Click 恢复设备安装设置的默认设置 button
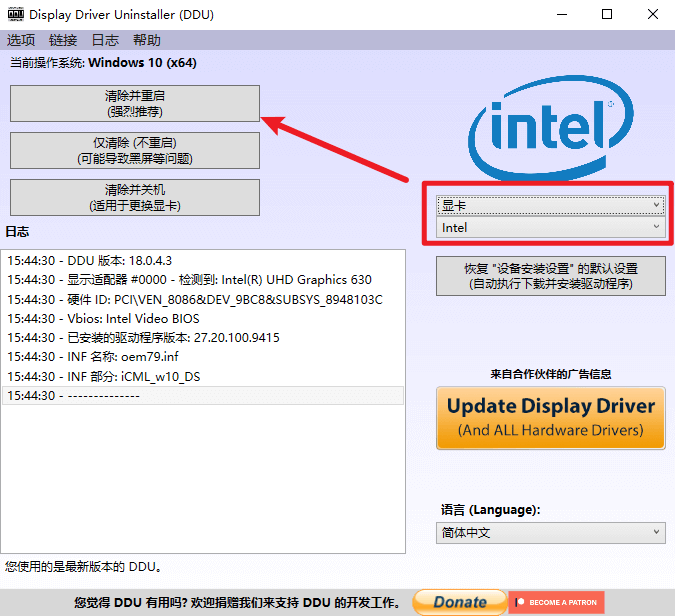Image resolution: width=675 pixels, height=616 pixels. tap(551, 276)
